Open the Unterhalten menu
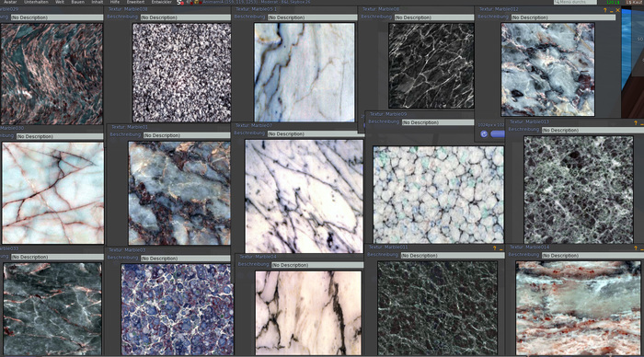This screenshot has height=357, width=644. pyautogui.click(x=36, y=2)
